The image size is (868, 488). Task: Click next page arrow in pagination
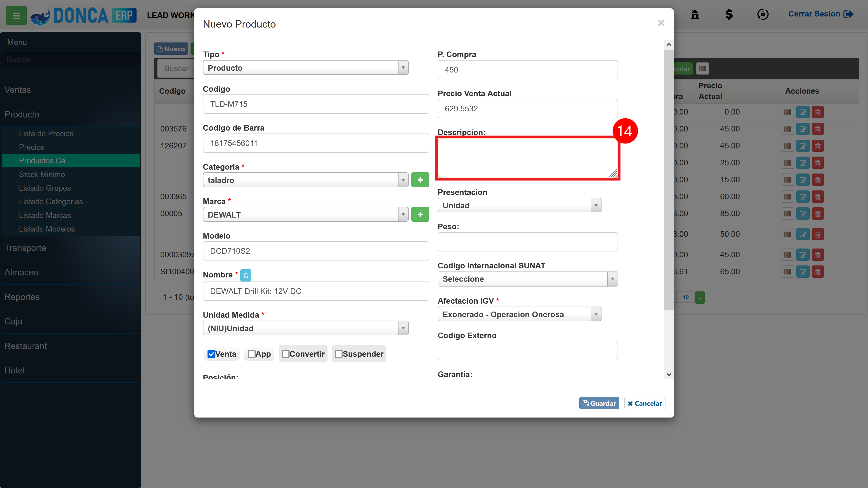click(700, 297)
